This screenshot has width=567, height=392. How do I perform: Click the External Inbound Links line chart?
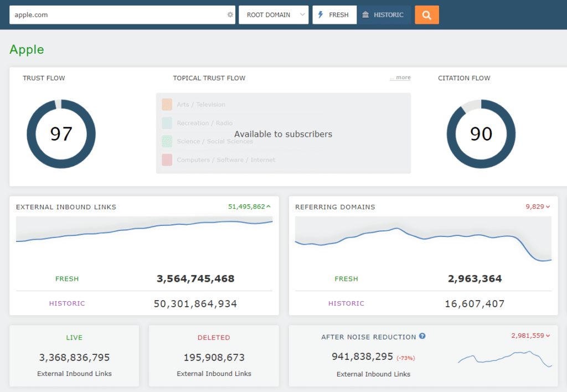coord(144,231)
